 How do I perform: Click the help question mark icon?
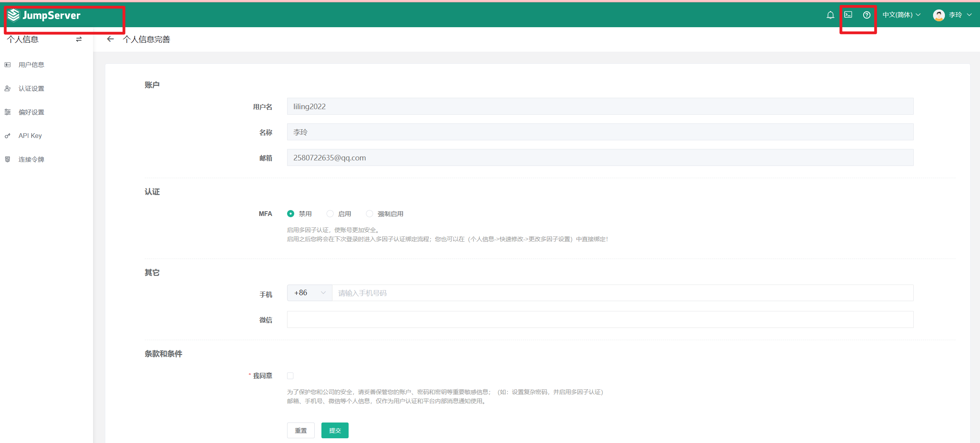(x=866, y=15)
